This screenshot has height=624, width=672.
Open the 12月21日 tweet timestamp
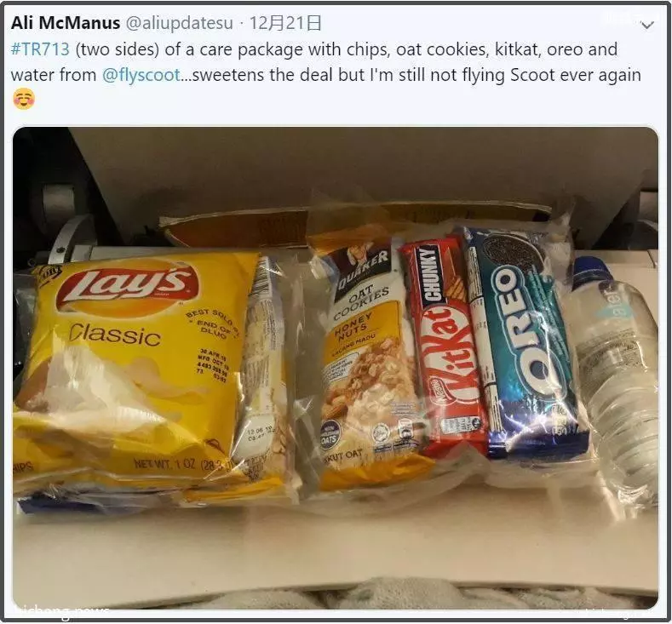click(x=285, y=23)
